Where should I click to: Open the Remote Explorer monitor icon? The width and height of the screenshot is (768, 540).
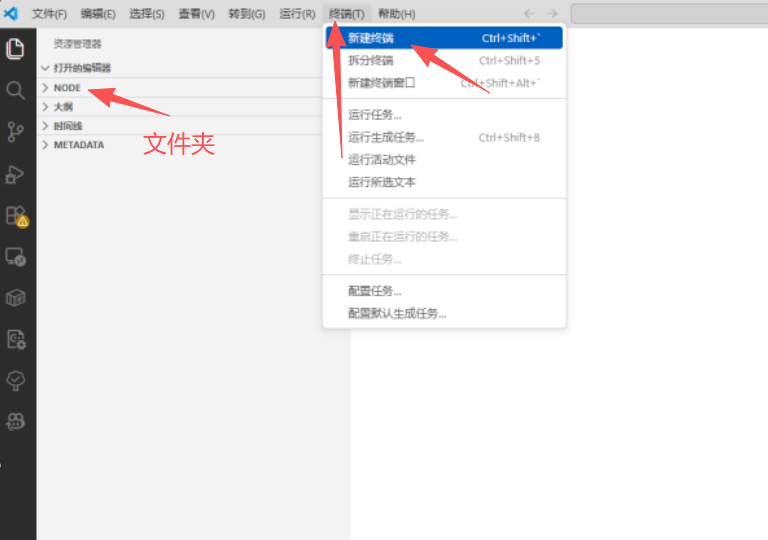coord(15,256)
